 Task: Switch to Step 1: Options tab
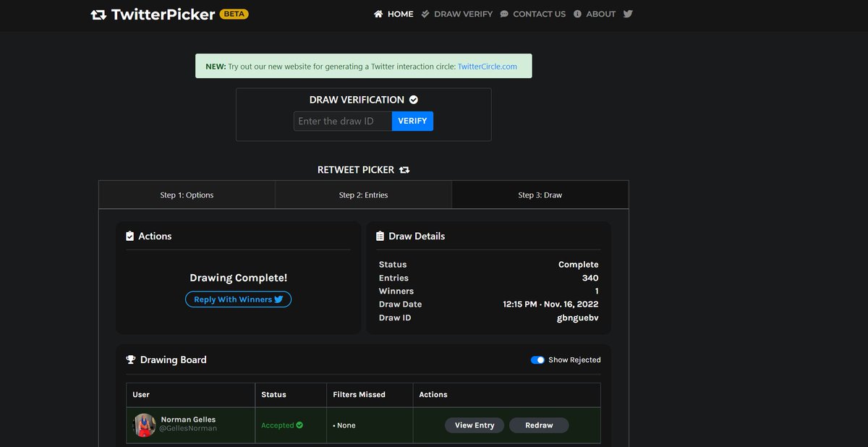tap(187, 195)
